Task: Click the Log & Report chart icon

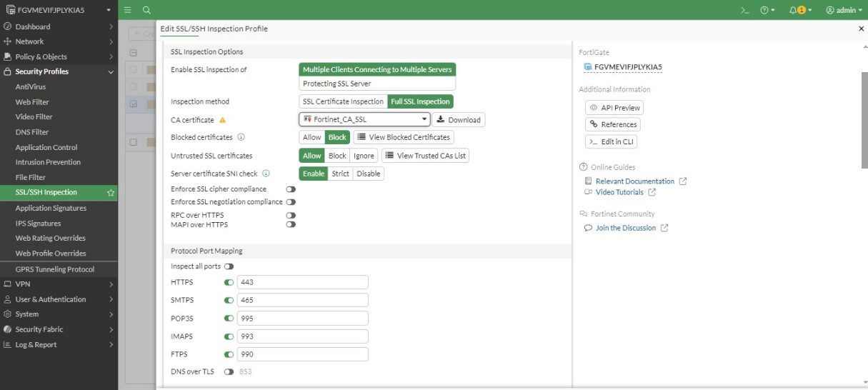Action: (x=8, y=344)
